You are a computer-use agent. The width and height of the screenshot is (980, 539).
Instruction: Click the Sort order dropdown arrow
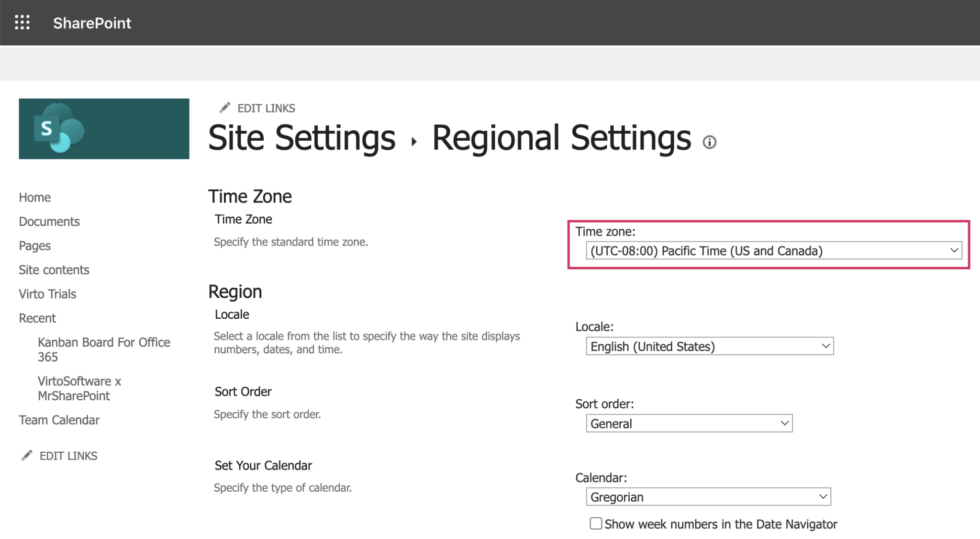783,423
